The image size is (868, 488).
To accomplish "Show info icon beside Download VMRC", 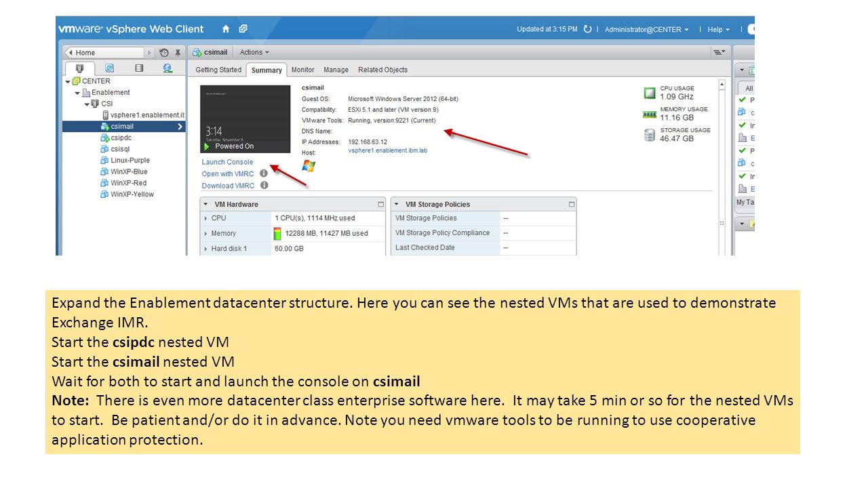I will pos(264,185).
